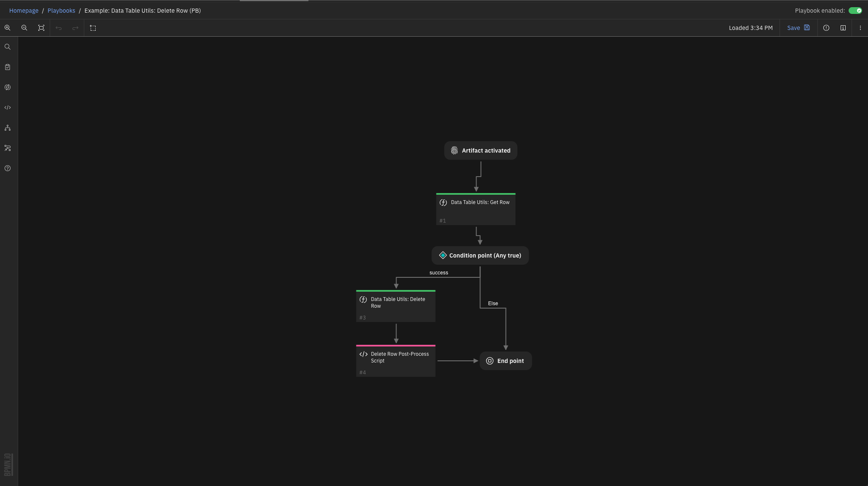Click the Save button
This screenshot has width=868, height=486.
pyautogui.click(x=798, y=28)
